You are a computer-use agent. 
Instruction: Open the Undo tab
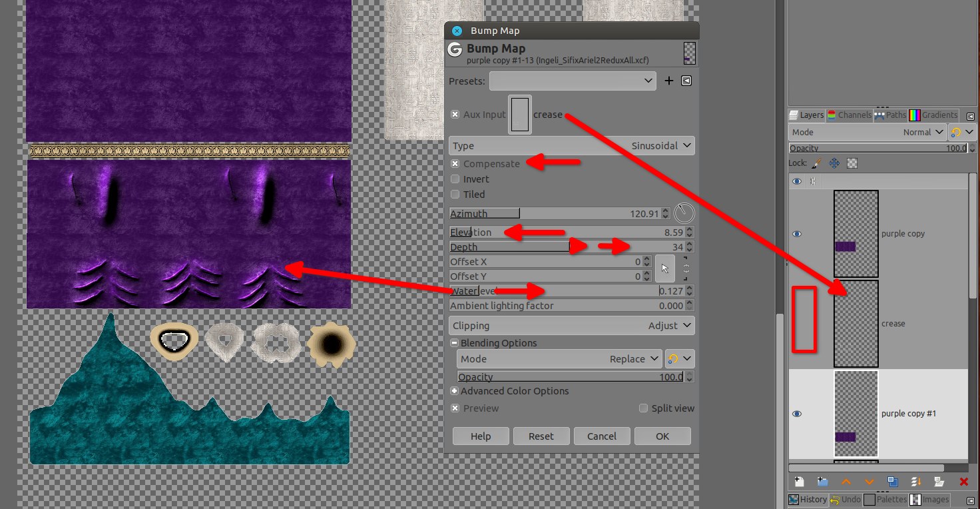tap(845, 500)
